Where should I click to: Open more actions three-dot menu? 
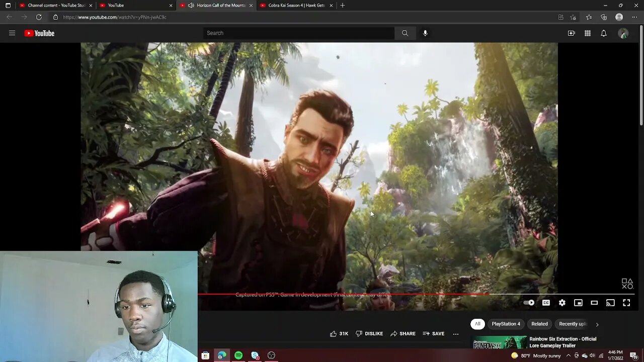pos(456,334)
